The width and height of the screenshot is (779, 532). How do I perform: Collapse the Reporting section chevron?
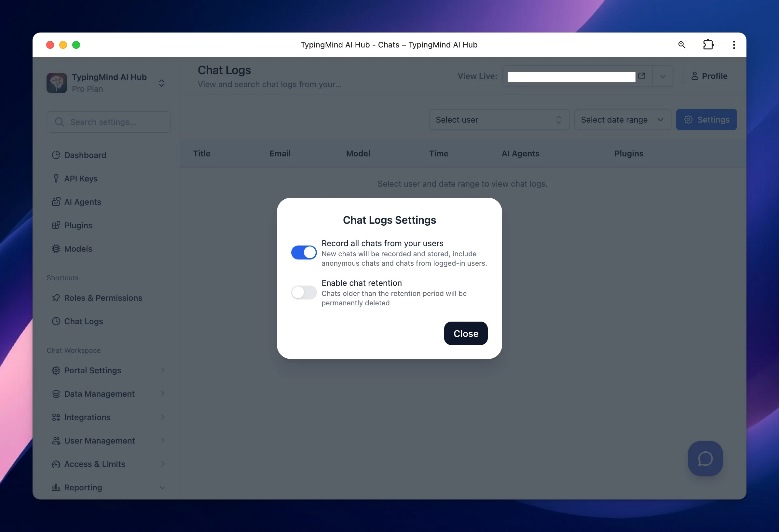pos(163,488)
